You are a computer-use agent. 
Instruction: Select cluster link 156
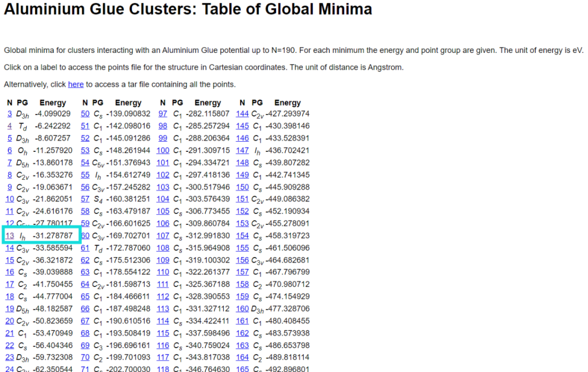[x=242, y=260]
